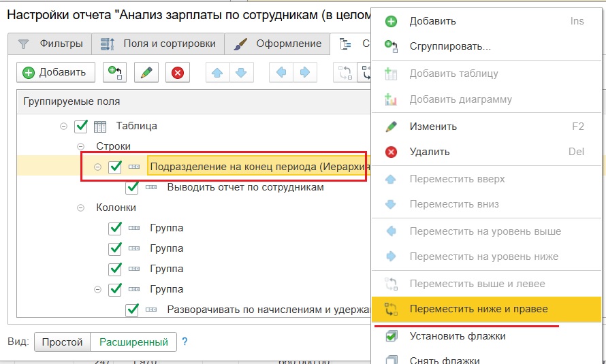Toggle Подразделение на конец периода checkbox
Screen dimensions: 606x364
pos(115,167)
